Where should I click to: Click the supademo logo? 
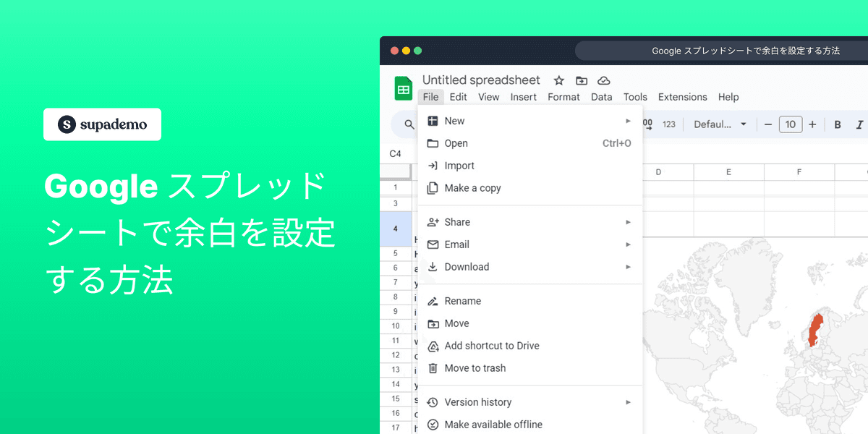point(101,124)
